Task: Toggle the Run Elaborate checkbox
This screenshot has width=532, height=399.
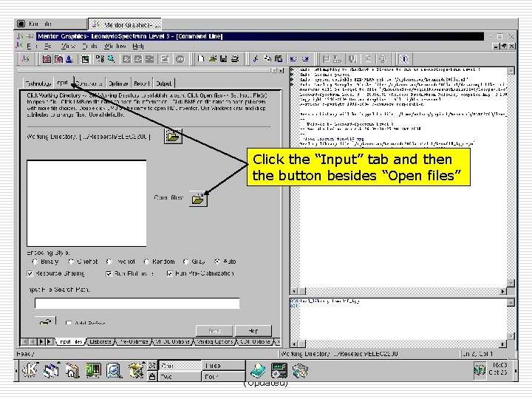Action: click(x=109, y=273)
